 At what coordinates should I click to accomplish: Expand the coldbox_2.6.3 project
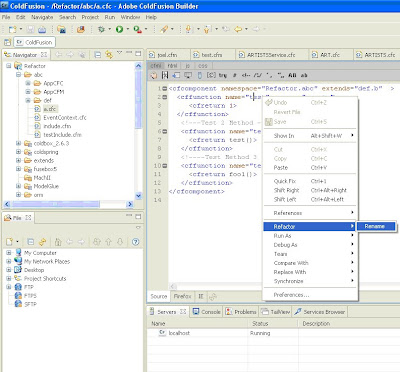coord(19,143)
